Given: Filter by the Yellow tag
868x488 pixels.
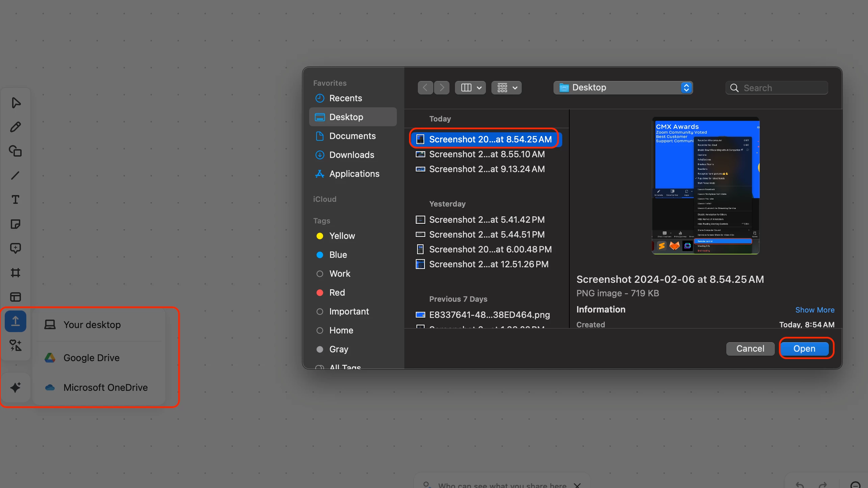Looking at the screenshot, I should coord(342,236).
